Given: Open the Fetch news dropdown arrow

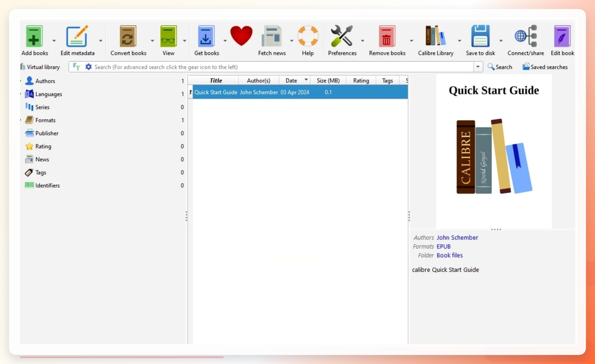Looking at the screenshot, I should coord(291,41).
